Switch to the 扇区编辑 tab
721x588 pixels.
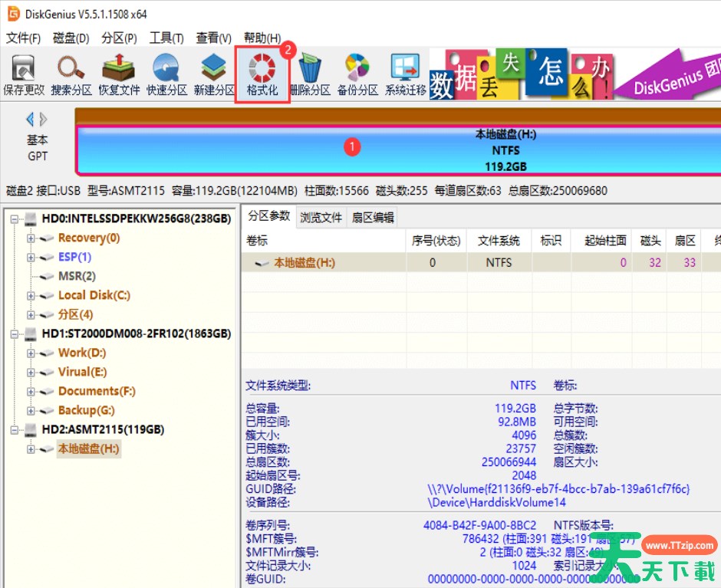point(373,218)
